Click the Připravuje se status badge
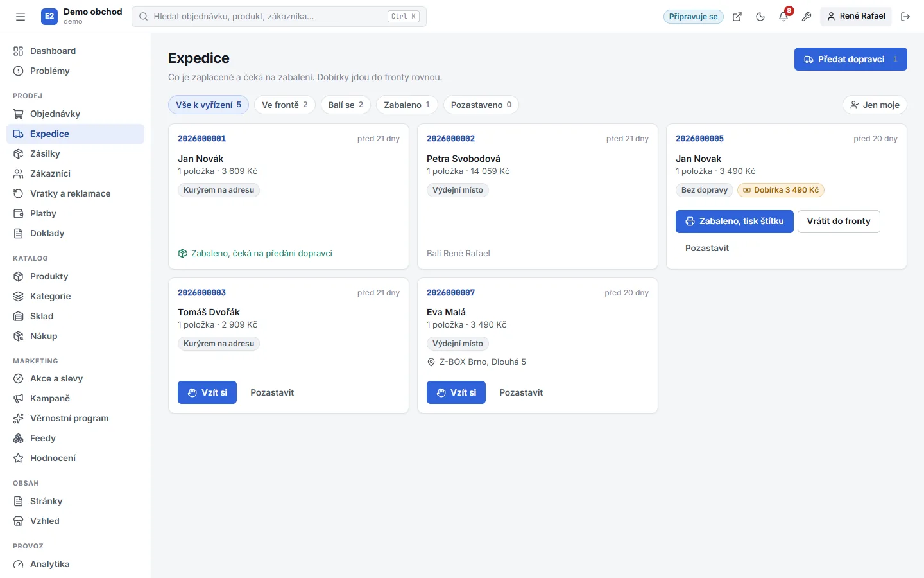924x578 pixels. 693,17
